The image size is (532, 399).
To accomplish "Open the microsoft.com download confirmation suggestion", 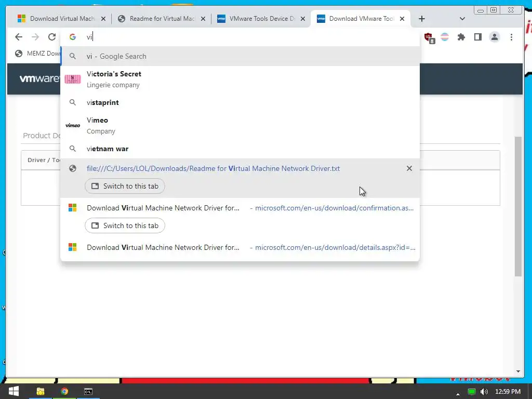I will 240,208.
